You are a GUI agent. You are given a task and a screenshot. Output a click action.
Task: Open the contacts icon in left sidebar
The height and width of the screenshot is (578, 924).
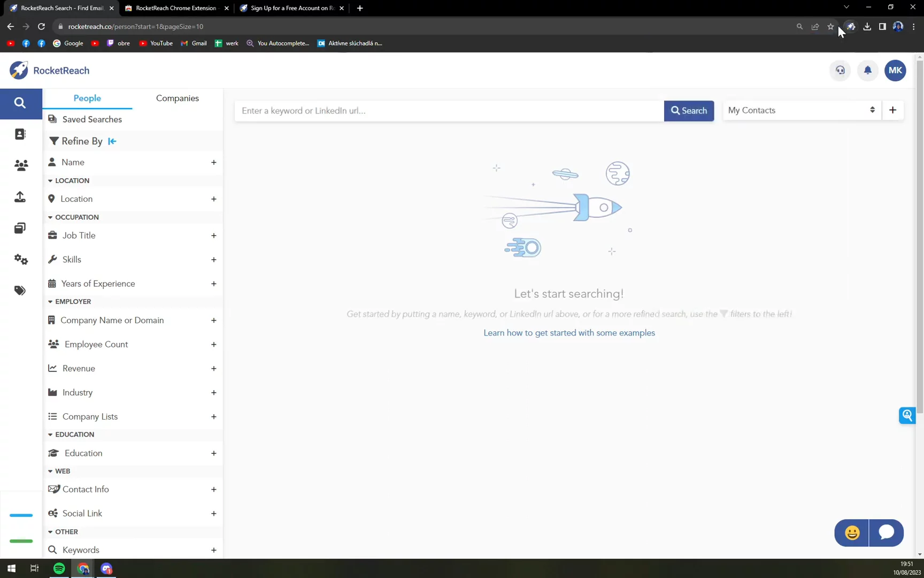pyautogui.click(x=20, y=134)
